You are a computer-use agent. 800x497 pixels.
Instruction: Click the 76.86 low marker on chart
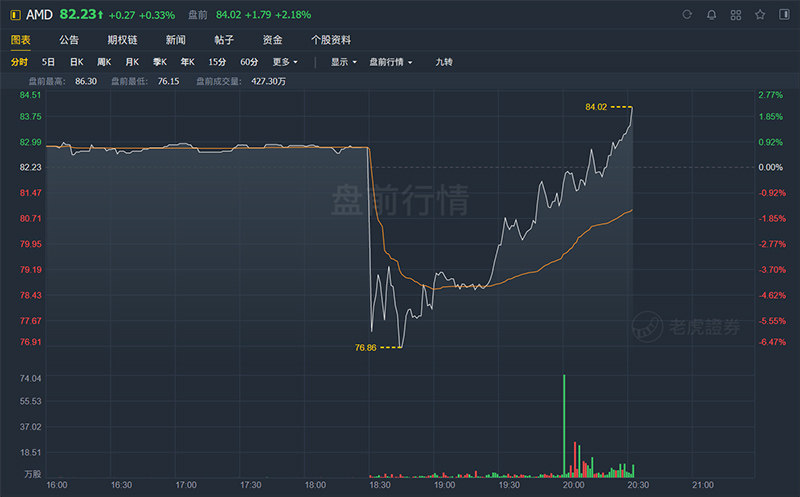(x=365, y=347)
